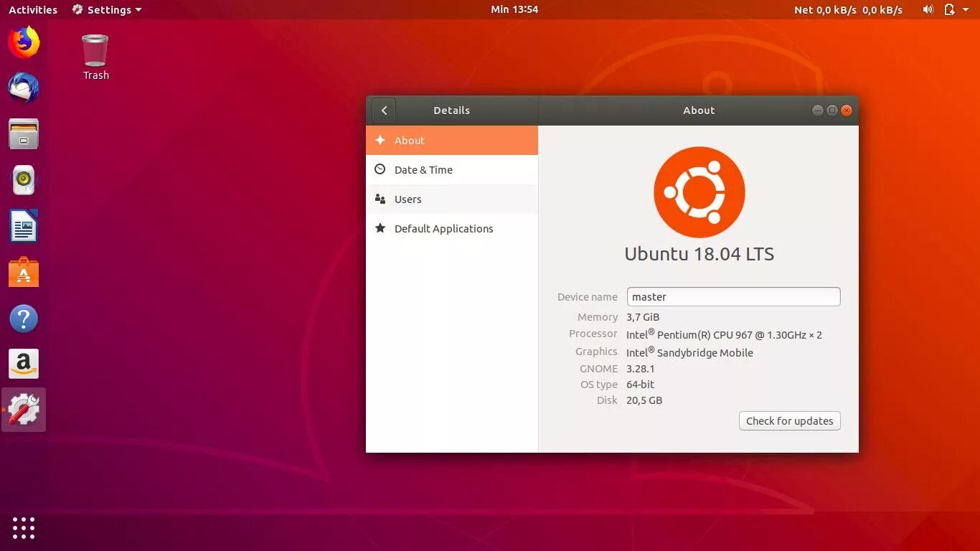Open the Date & Time row's label
The width and height of the screenshot is (980, 551).
click(423, 170)
